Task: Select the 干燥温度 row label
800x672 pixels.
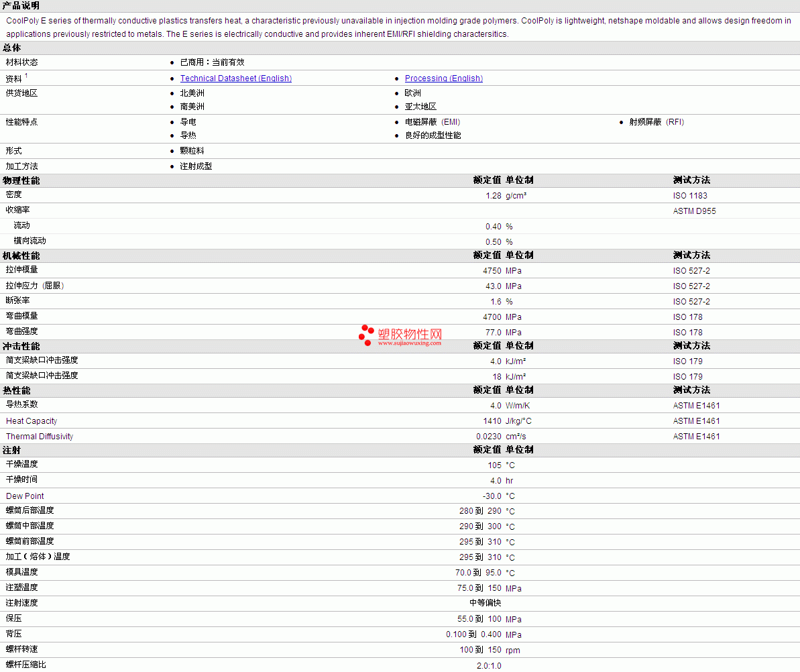Action: point(22,464)
